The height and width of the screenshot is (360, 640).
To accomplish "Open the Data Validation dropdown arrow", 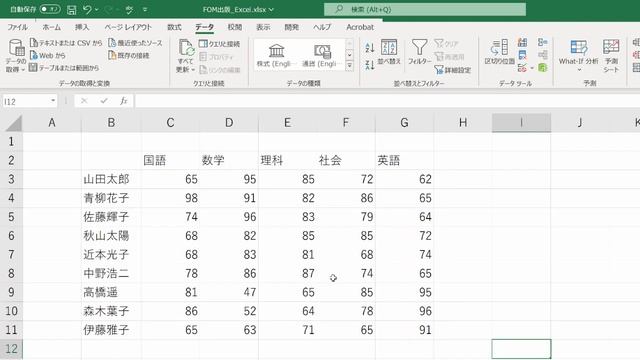I will 532,68.
